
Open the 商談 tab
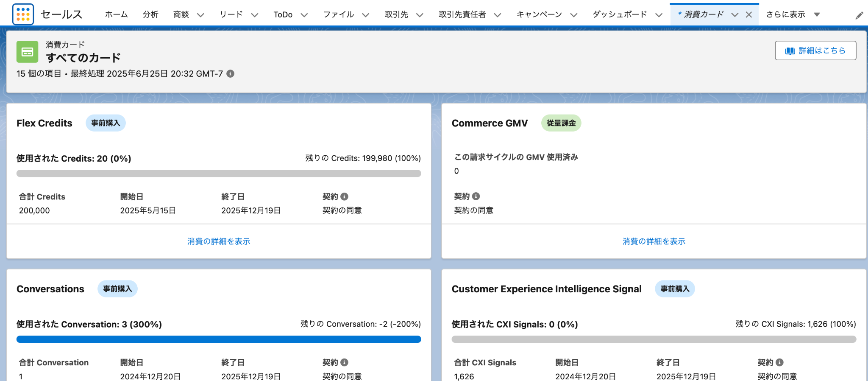pos(181,14)
